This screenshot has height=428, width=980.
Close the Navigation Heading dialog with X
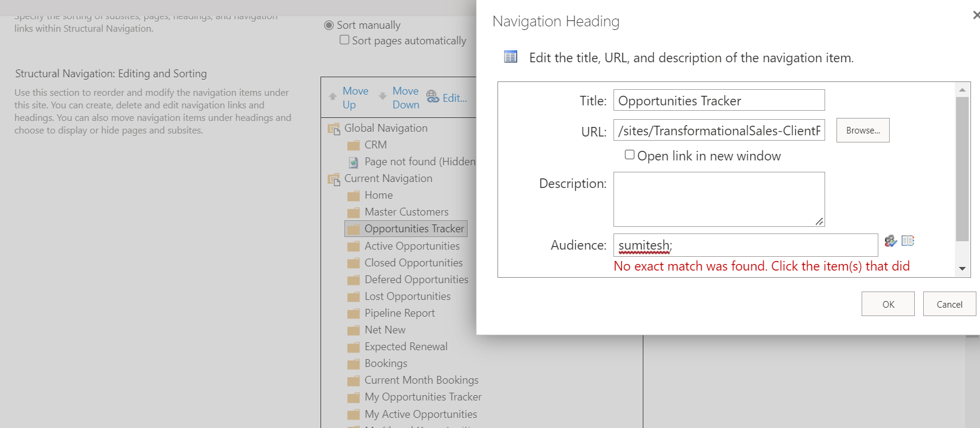[x=976, y=15]
